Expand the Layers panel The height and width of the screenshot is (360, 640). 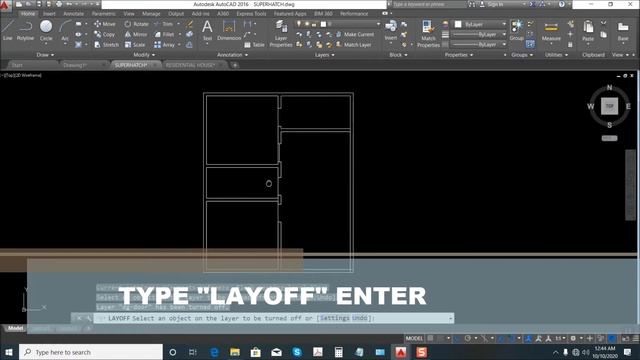324,55
